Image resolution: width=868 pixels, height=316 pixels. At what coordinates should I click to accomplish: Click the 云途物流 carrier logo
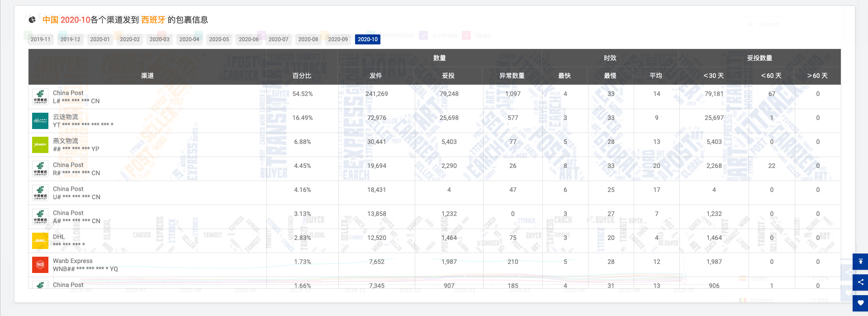40,121
